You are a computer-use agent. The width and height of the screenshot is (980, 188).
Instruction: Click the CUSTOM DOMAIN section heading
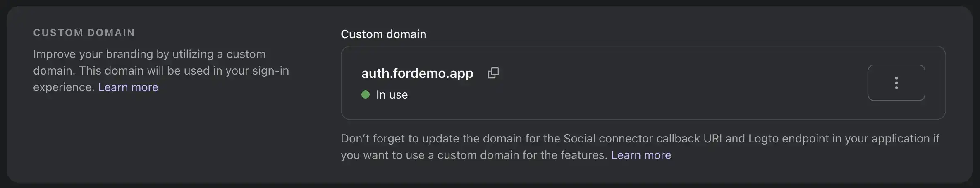coord(84,33)
